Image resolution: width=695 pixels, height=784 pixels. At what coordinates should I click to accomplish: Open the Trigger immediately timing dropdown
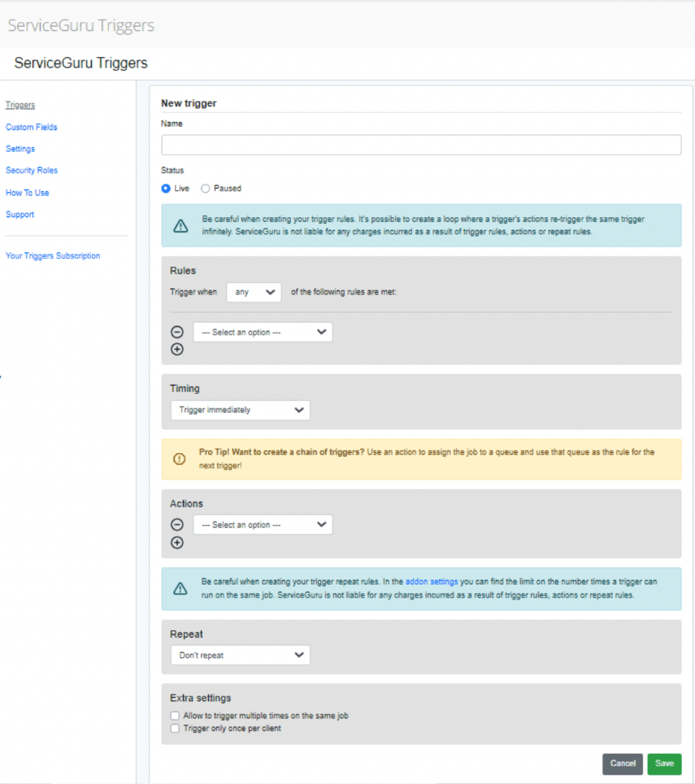coord(241,410)
